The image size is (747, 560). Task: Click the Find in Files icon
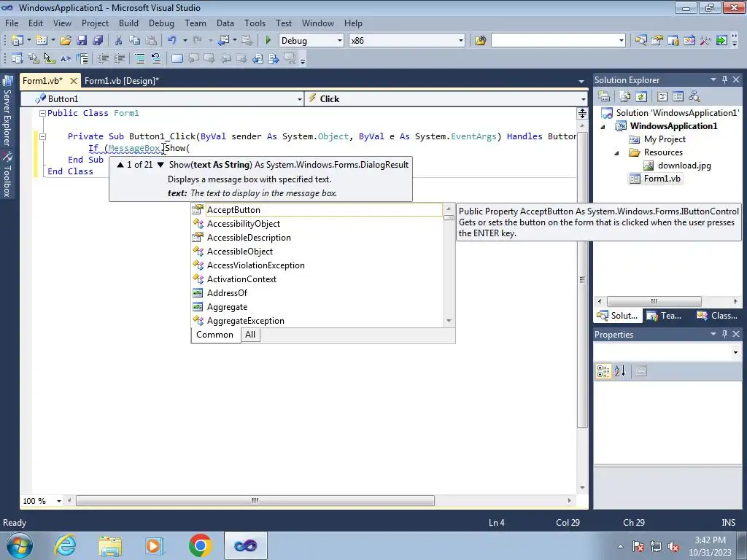[x=480, y=41]
